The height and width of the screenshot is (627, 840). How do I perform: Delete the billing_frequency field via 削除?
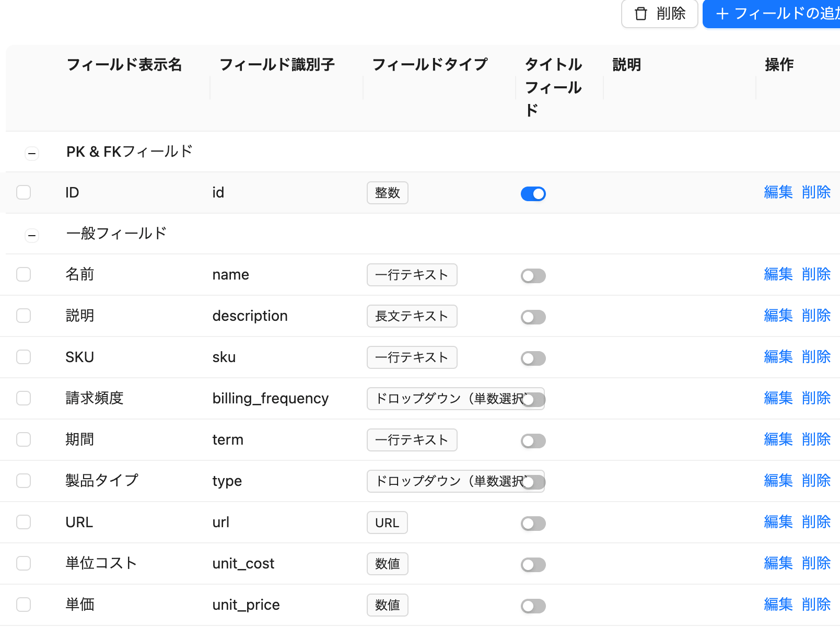(816, 398)
